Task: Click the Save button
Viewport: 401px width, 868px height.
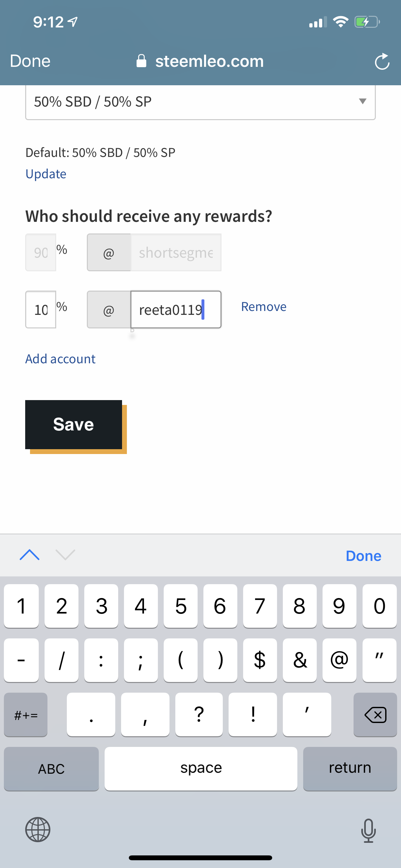Action: 74,424
